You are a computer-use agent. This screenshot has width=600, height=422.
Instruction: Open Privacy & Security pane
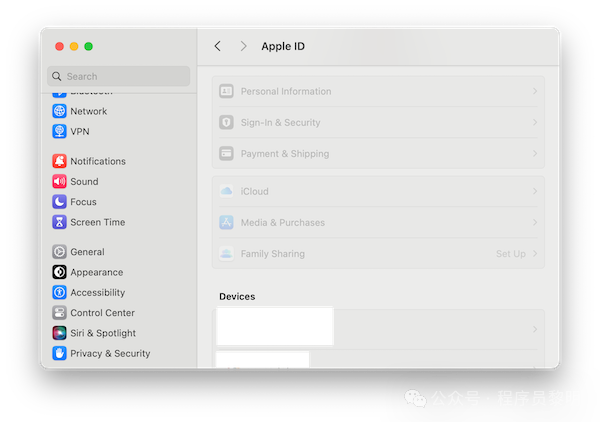click(110, 354)
